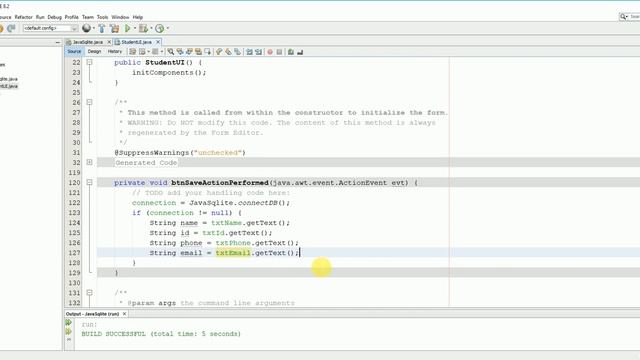This screenshot has width=640, height=360.
Task: Click the Uncomment code icon
Action: click(300, 52)
